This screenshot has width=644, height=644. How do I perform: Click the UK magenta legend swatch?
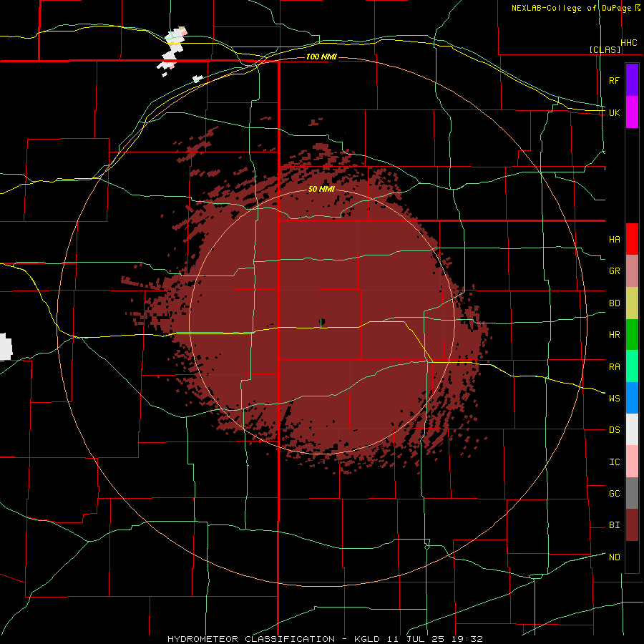tap(632, 112)
